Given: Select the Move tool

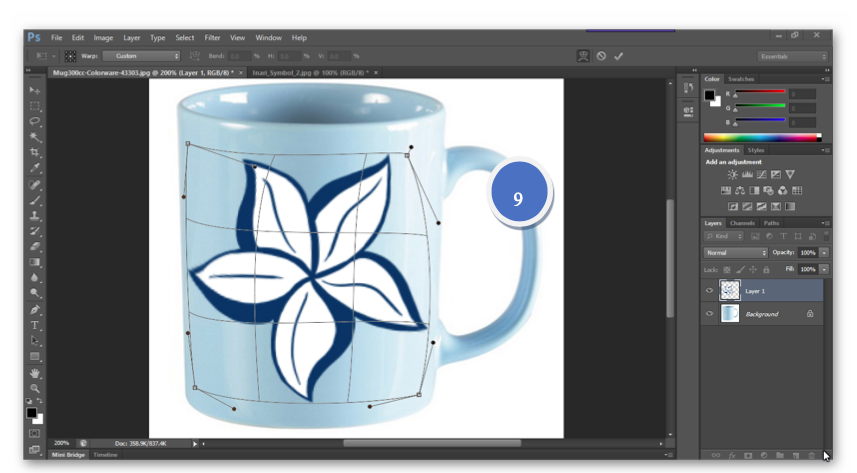Looking at the screenshot, I should [35, 91].
